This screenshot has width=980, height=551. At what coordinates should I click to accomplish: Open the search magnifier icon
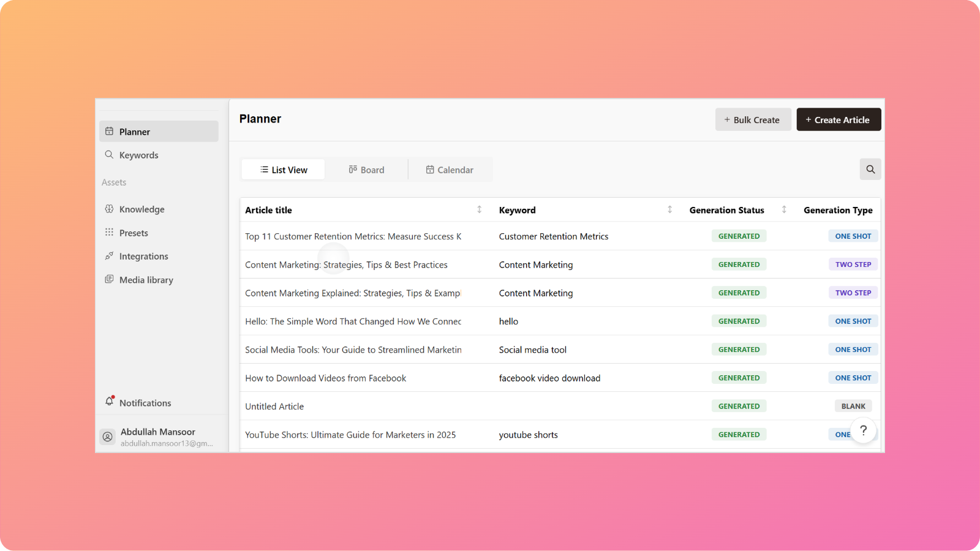pyautogui.click(x=870, y=169)
